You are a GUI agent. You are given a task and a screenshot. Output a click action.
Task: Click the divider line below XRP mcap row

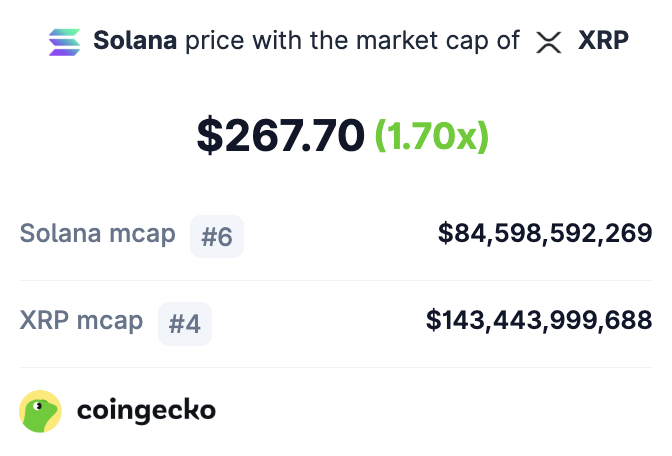point(336,367)
